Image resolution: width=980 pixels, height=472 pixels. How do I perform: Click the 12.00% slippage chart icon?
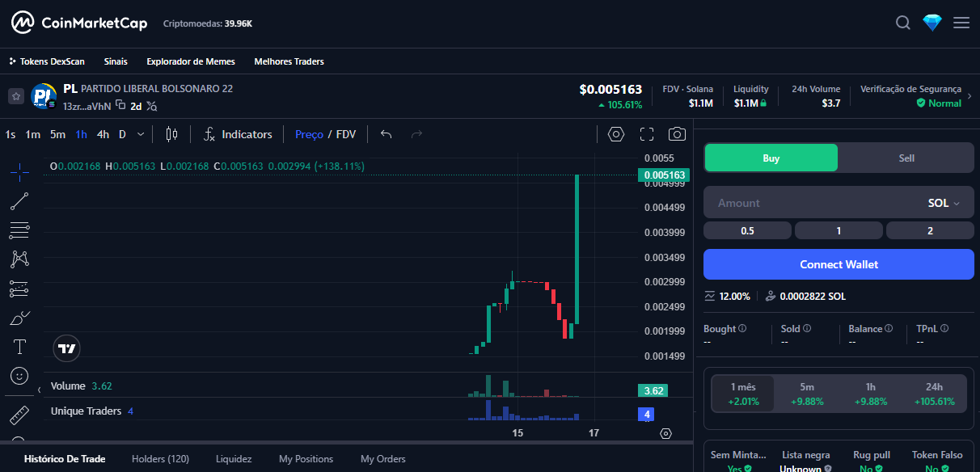point(710,297)
